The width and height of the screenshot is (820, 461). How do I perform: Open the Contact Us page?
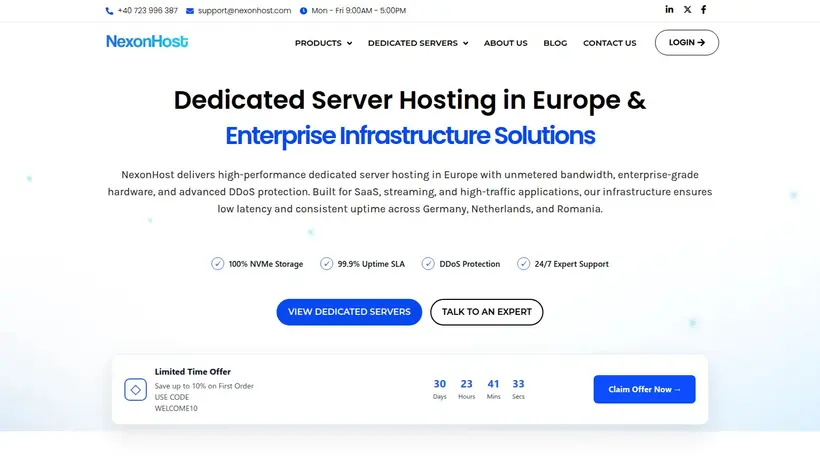[610, 43]
